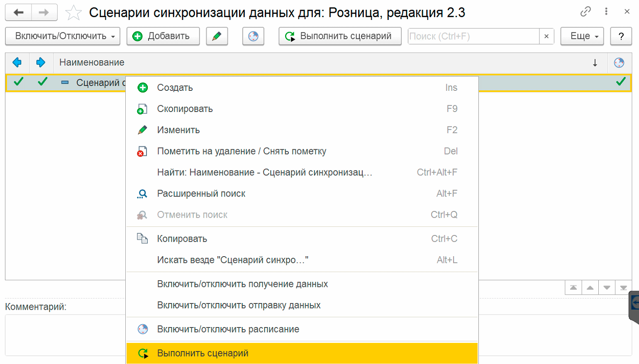Screen dimensions: 639x364
Task: Add window to favorites with the star
Action: [73, 12]
